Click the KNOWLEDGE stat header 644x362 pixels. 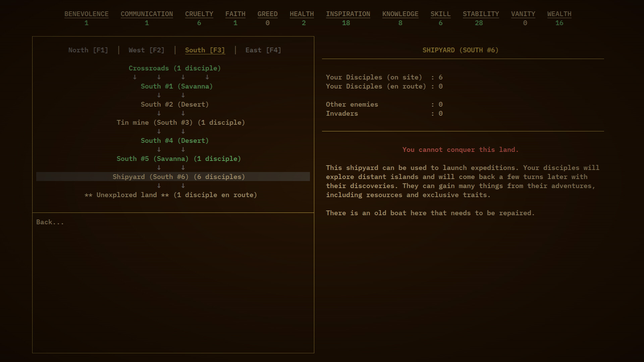(x=400, y=14)
